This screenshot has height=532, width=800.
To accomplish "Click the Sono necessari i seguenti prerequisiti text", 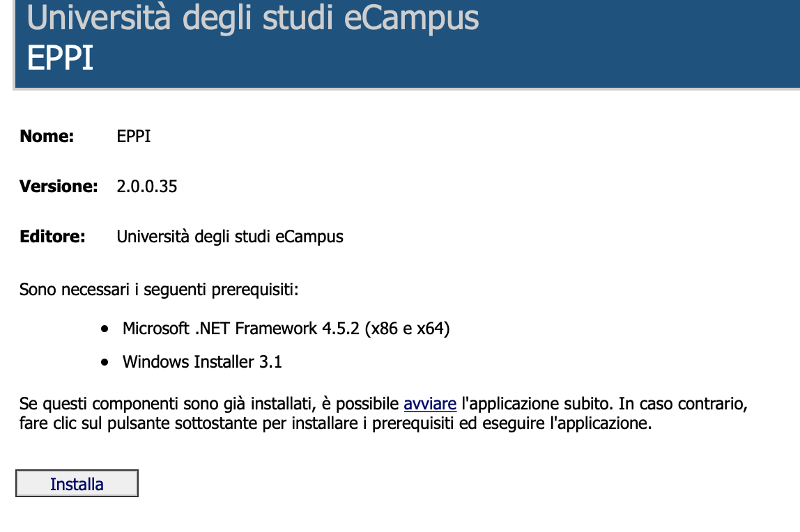I will click(x=159, y=289).
